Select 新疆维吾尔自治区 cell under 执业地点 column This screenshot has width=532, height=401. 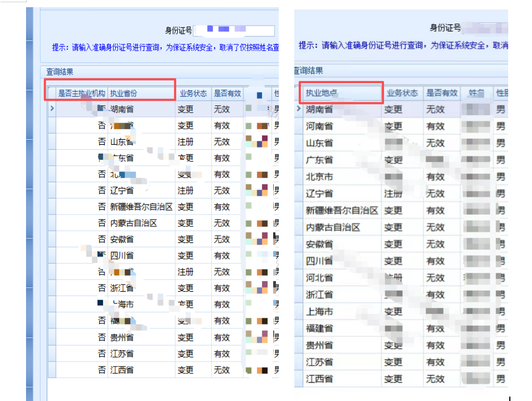342,211
